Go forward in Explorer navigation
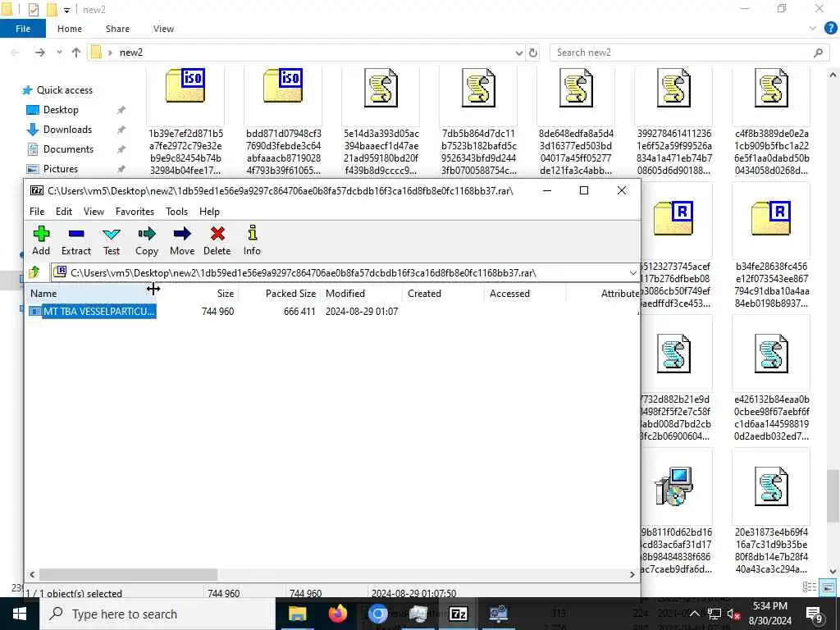 [x=39, y=52]
